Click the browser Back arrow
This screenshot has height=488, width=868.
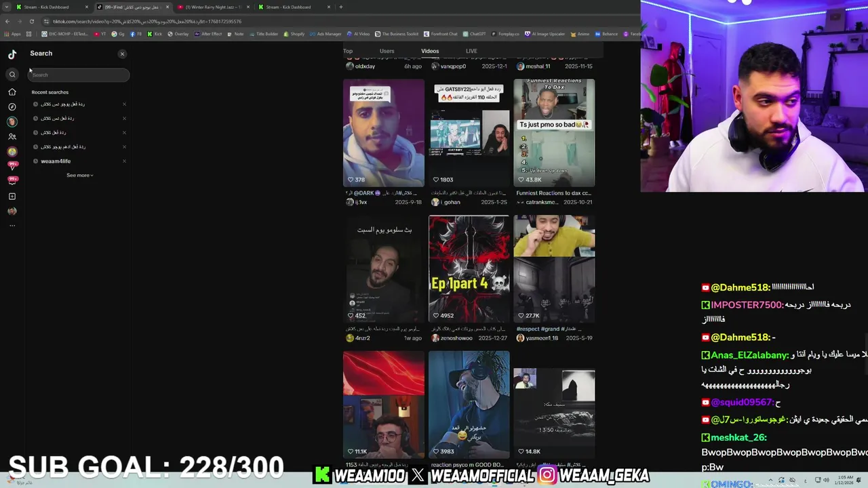pyautogui.click(x=7, y=21)
